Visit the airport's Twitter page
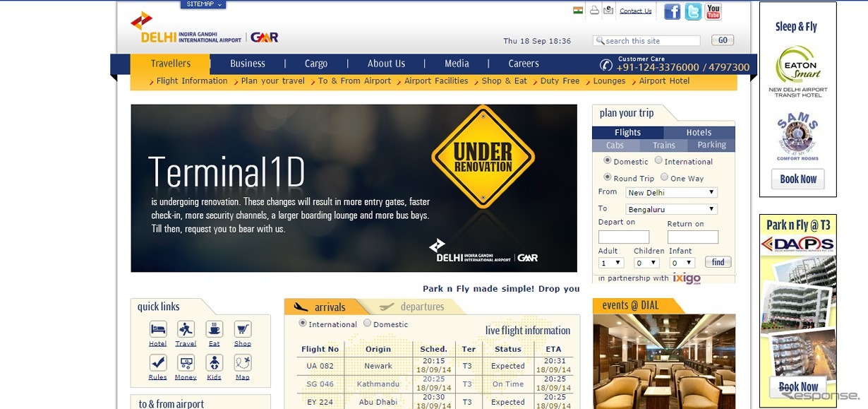 click(x=693, y=11)
